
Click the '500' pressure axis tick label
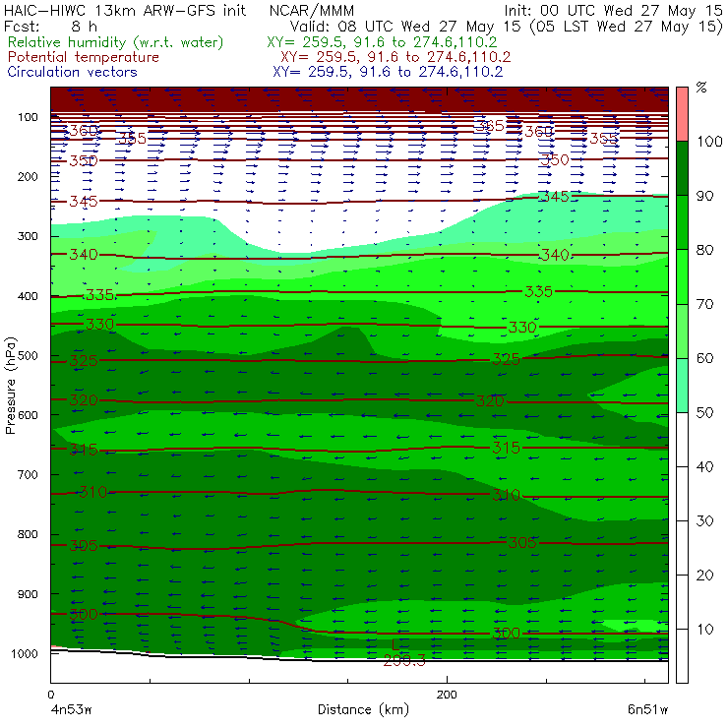coord(28,356)
